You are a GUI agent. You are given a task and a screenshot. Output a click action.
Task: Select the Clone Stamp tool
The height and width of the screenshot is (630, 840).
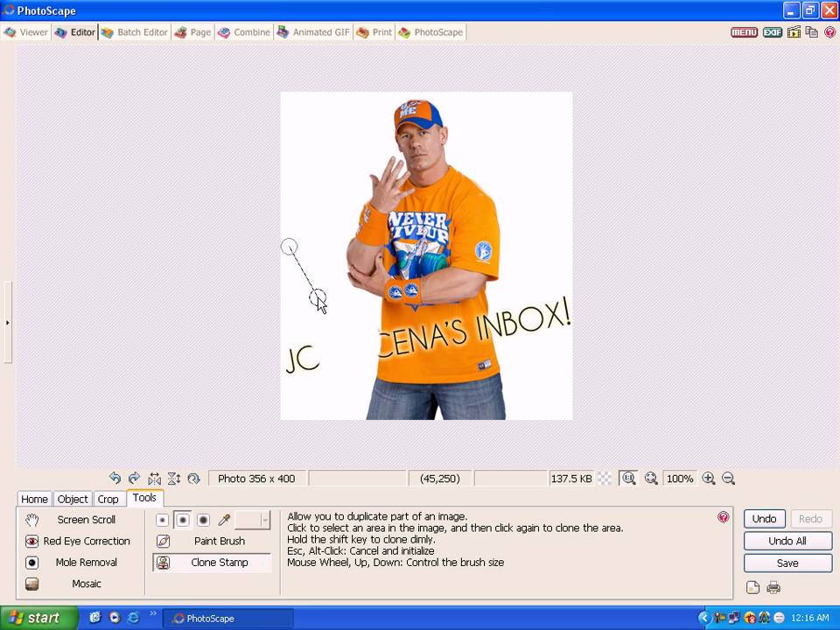213,563
